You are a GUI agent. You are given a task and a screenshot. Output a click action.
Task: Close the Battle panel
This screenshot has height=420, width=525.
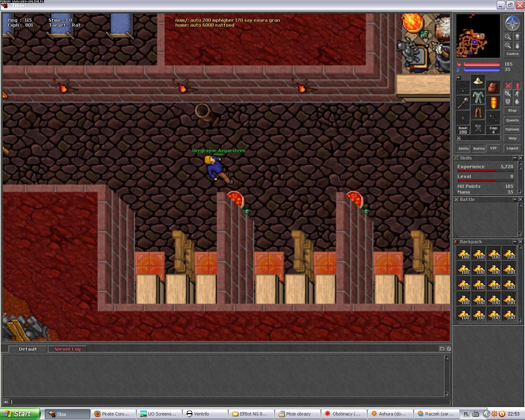point(520,199)
